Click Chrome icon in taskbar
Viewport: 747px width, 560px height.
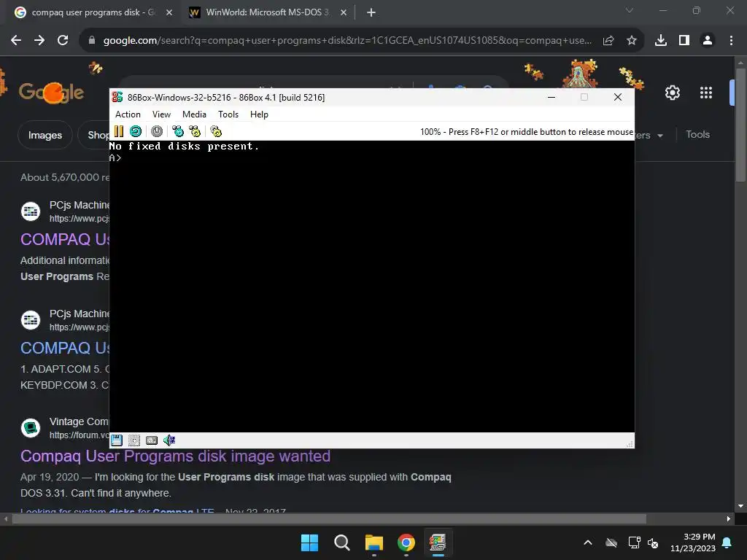[406, 542]
